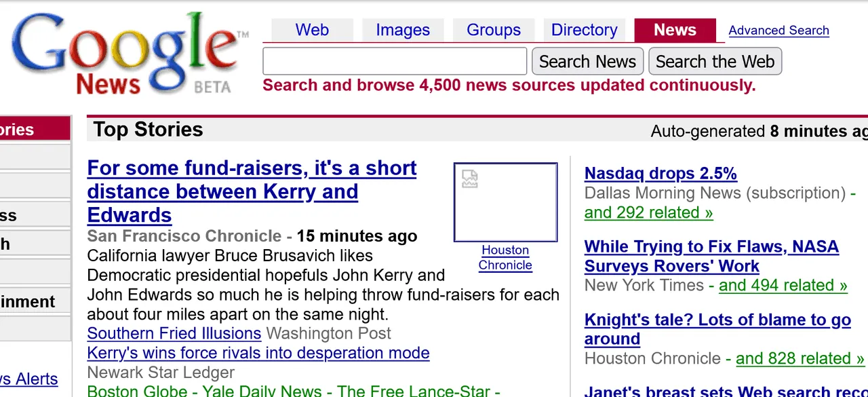Open the News Alerts sidebar link
Screen dimensions: 868x397
pos(29,379)
